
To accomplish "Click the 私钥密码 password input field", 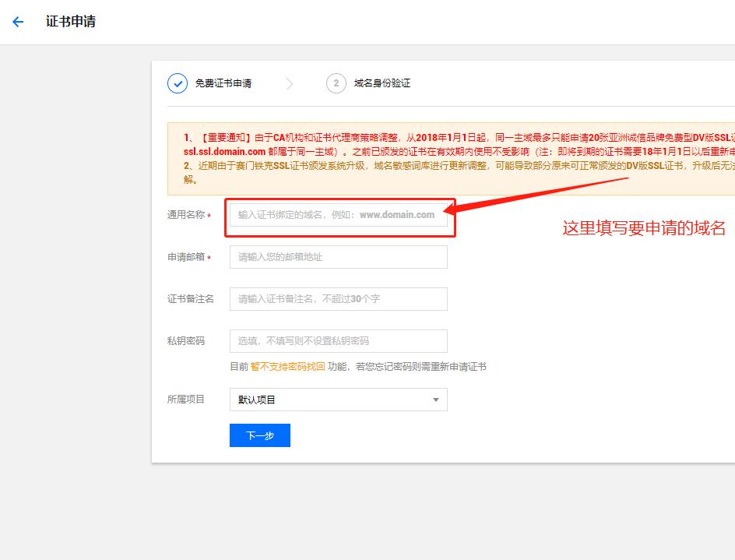I will point(339,341).
